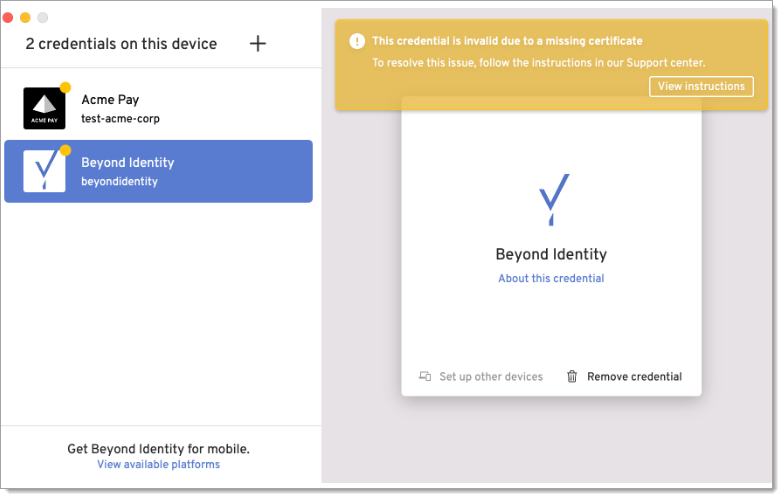Close the window with red button

tap(8, 17)
